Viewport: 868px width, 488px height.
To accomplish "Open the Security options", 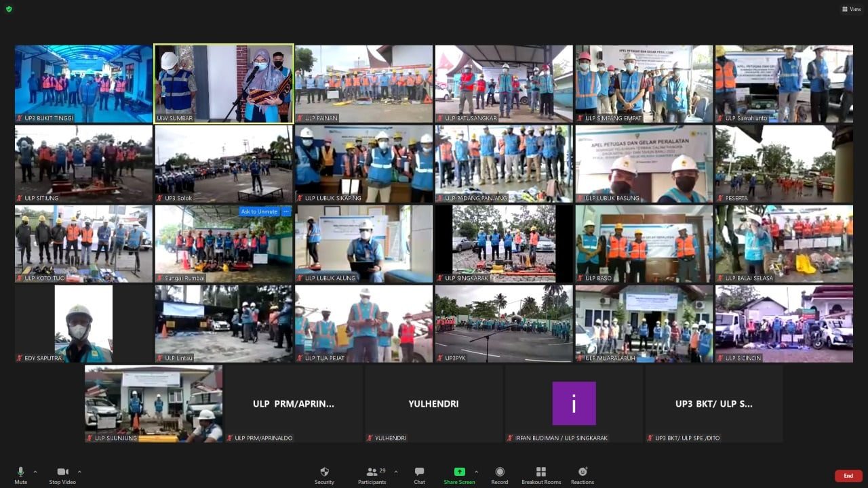I will (x=324, y=475).
